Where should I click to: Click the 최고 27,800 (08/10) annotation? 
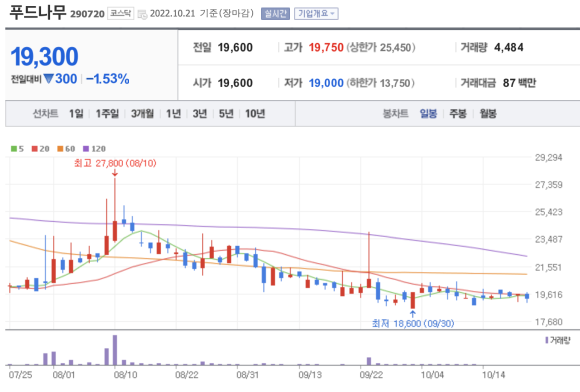115,163
